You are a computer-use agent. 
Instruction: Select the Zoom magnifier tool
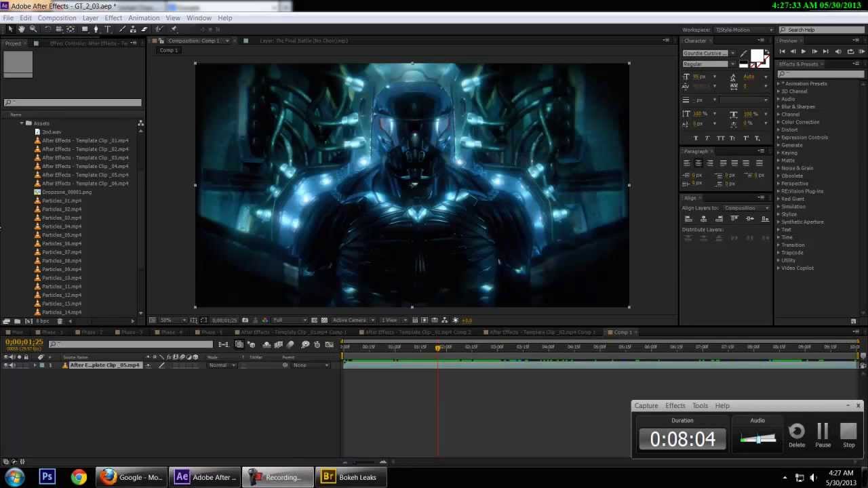coord(33,29)
